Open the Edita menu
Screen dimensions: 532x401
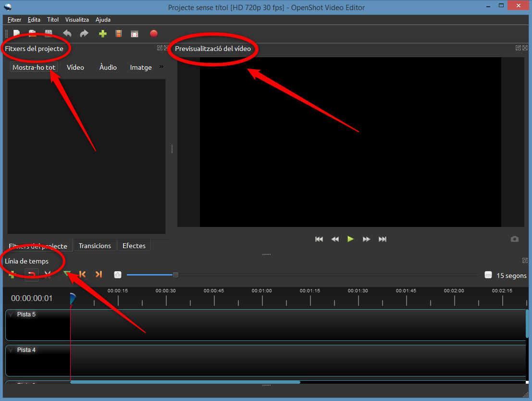[34, 20]
